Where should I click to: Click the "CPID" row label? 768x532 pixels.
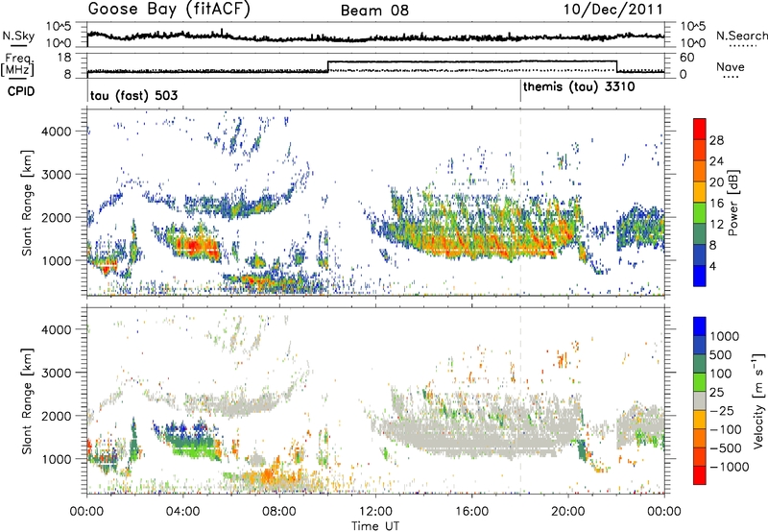[x=21, y=91]
